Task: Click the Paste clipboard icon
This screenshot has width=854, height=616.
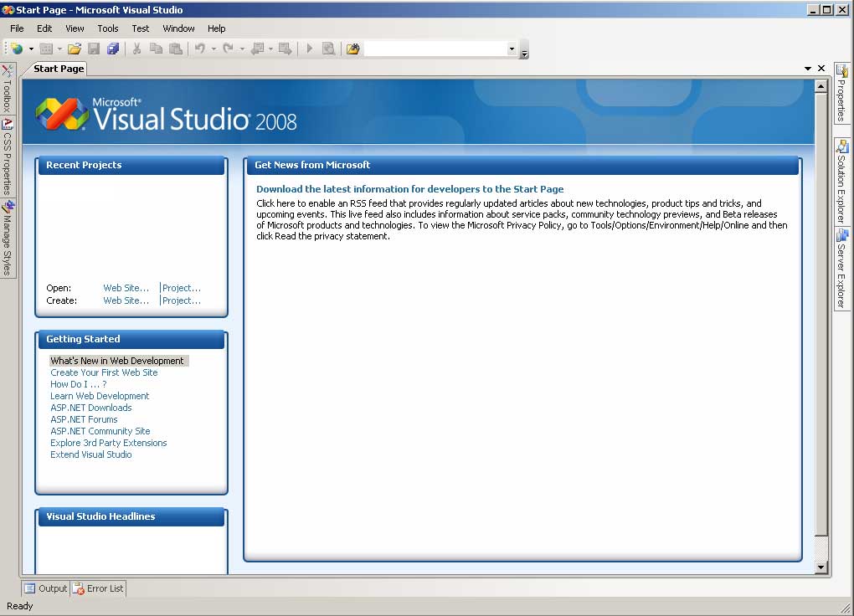Action: 175,49
